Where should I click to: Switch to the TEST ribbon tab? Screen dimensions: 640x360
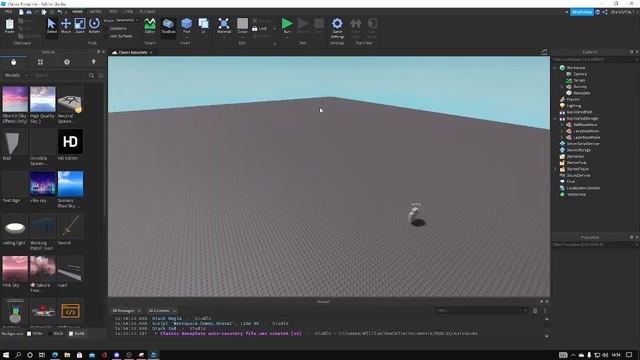pos(113,12)
